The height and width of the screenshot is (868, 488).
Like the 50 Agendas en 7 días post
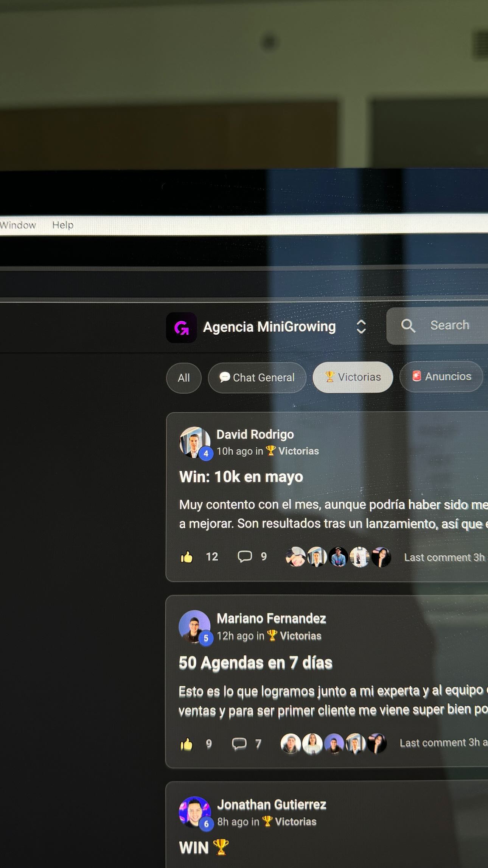tap(186, 744)
